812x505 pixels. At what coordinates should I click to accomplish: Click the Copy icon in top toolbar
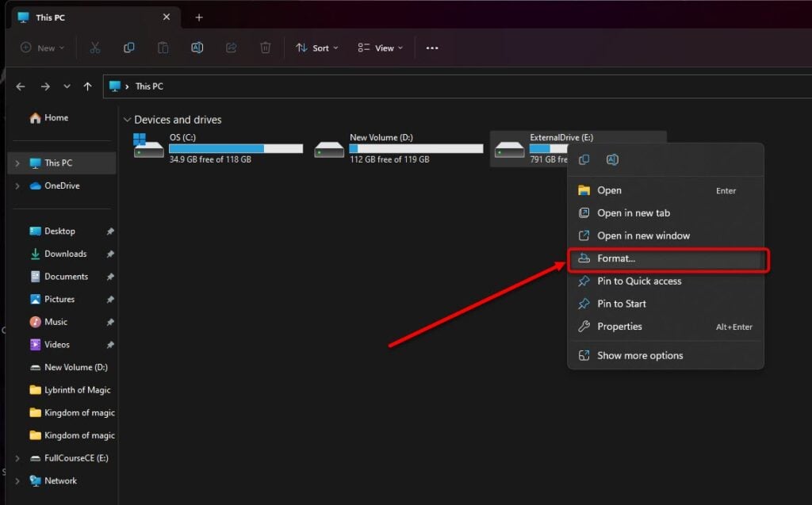(x=129, y=48)
